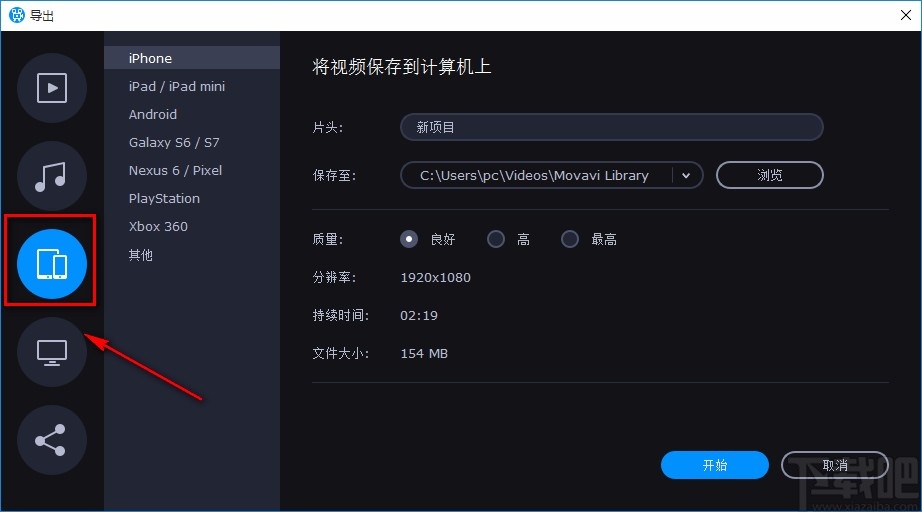Select the video file export icon

pos(52,88)
